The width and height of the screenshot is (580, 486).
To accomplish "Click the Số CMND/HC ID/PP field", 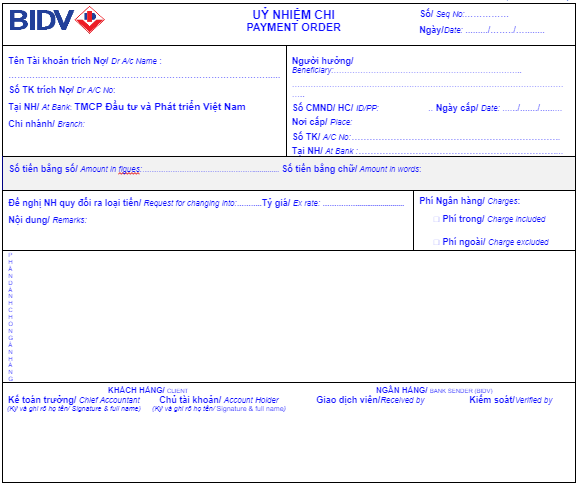I will click(403, 108).
